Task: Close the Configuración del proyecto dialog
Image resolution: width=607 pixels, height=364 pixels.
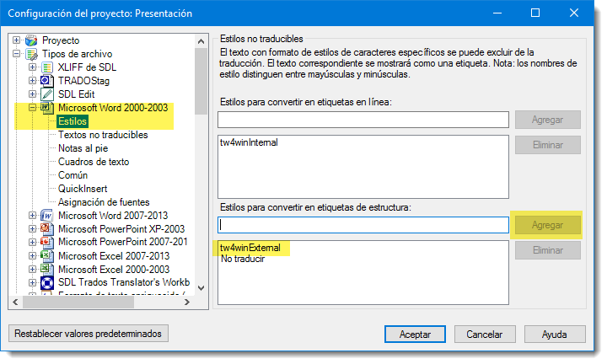Action: tap(574, 13)
